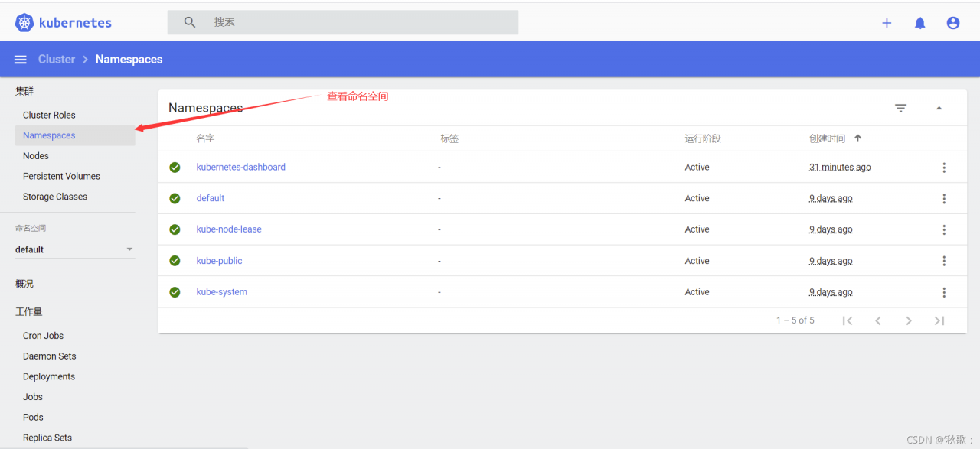The image size is (980, 449).
Task: Click the '1 – 5 of 5' pagination text
Action: click(x=795, y=320)
